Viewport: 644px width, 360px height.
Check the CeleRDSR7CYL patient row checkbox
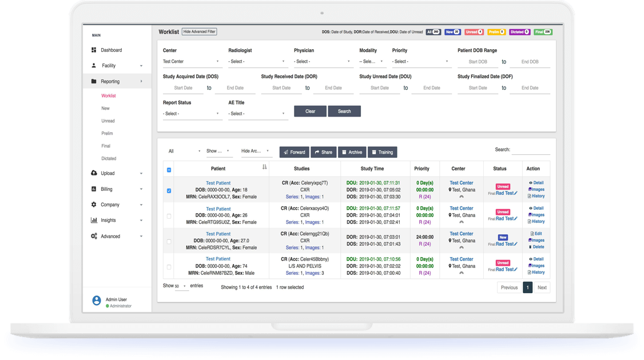(x=169, y=241)
